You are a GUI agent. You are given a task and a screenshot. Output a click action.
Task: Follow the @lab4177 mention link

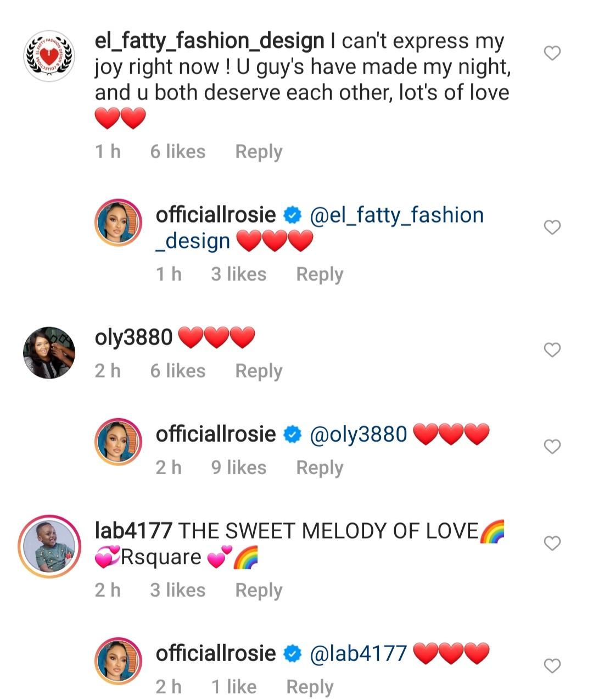[x=359, y=653]
